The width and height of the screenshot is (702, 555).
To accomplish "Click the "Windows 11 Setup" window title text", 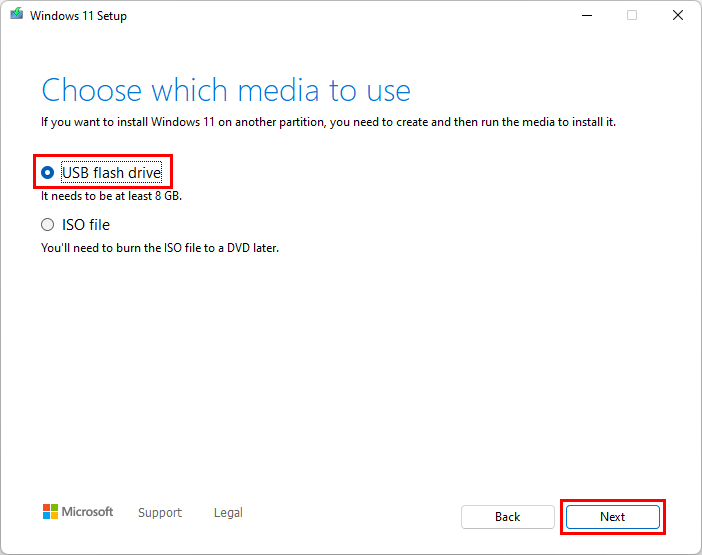I will tap(79, 16).
